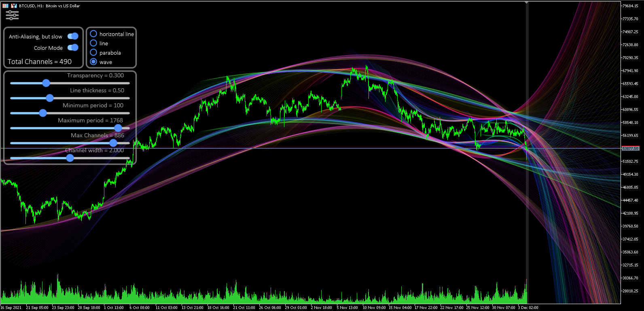
Task: Click the 58548.10 price scale label
Action: [630, 122]
